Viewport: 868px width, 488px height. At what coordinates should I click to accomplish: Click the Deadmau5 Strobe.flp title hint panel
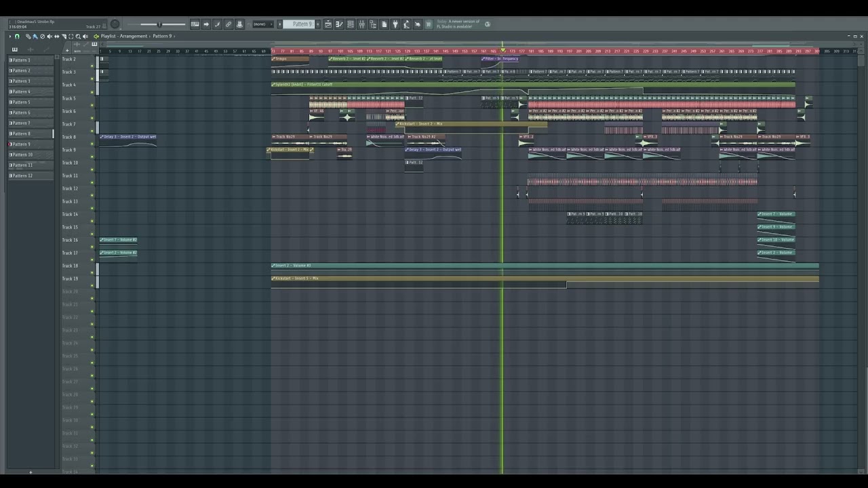pos(58,24)
